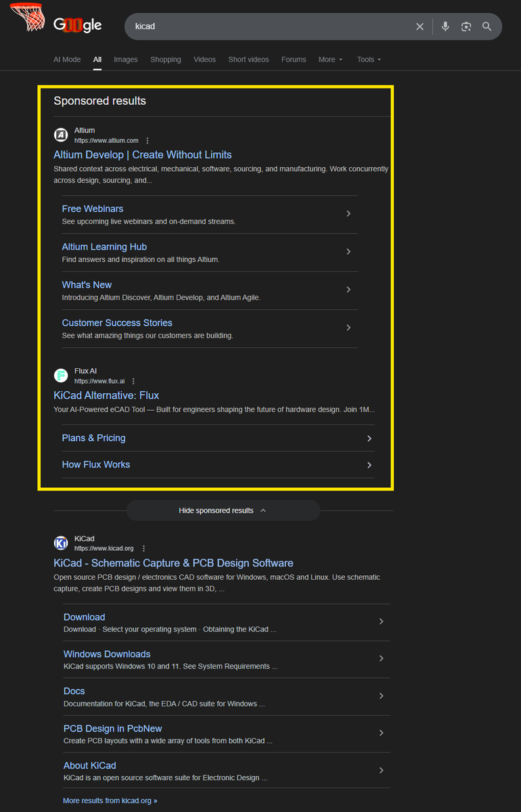Click chevron on Download row
Screen dimensions: 521x812
coord(382,622)
